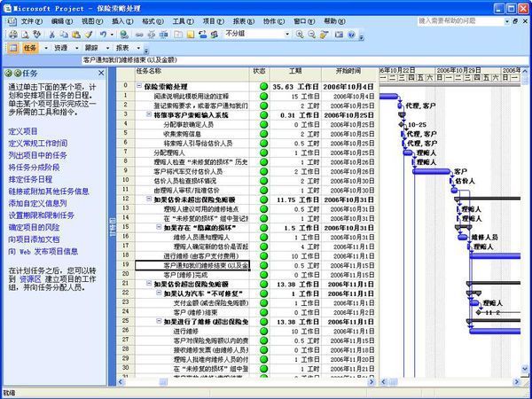The image size is (532, 399).
Task: Click the 列出项目中的任务 link
Action: [37, 155]
